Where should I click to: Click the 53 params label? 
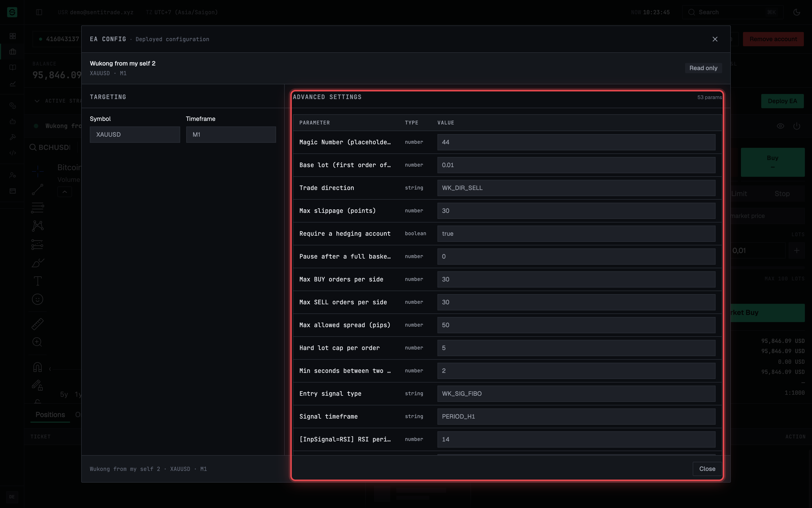[709, 97]
